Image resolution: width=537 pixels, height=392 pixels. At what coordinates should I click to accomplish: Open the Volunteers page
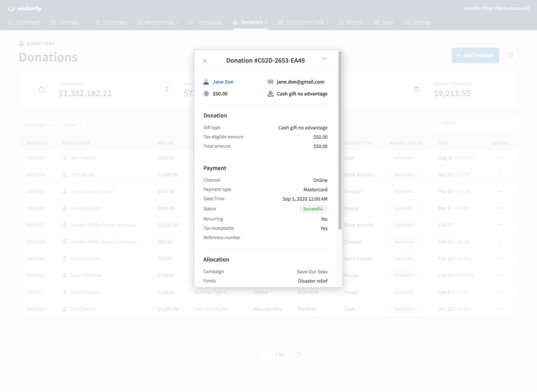coord(111,22)
